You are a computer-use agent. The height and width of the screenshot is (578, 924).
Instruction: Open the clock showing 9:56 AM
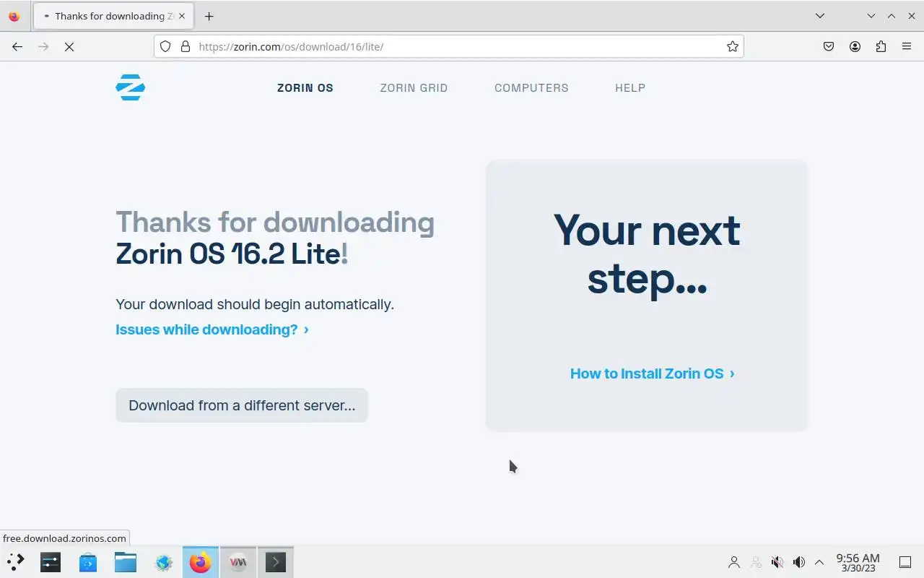coord(858,562)
